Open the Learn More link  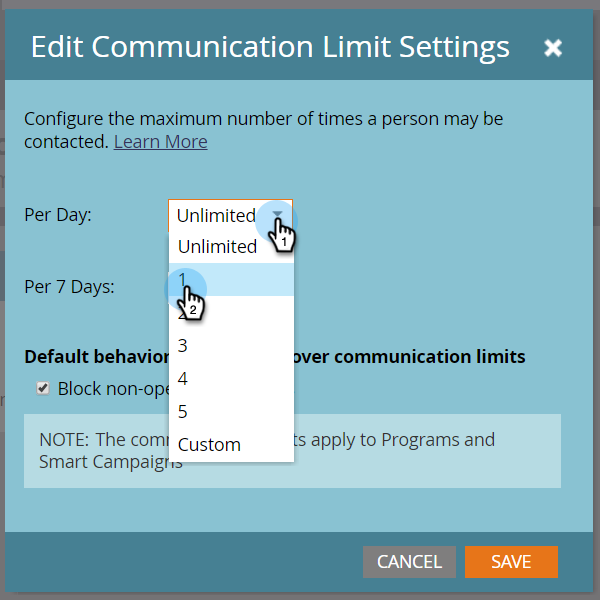(x=161, y=142)
